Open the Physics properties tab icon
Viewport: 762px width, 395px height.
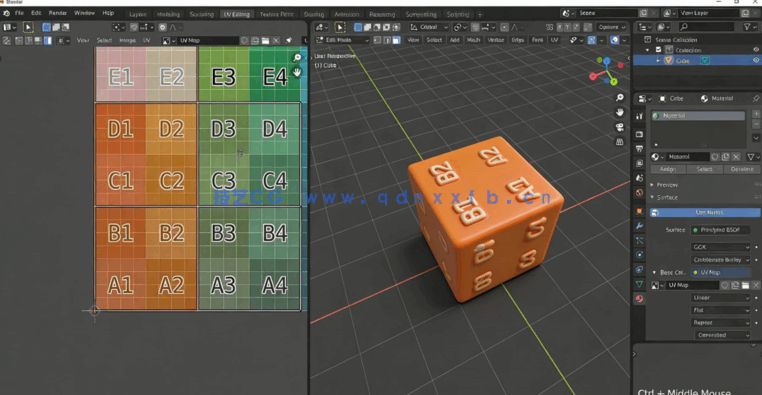click(640, 255)
